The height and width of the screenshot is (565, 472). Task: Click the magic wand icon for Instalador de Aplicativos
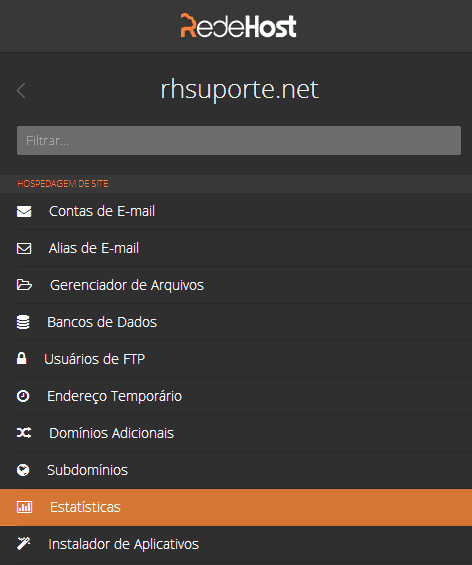23,544
